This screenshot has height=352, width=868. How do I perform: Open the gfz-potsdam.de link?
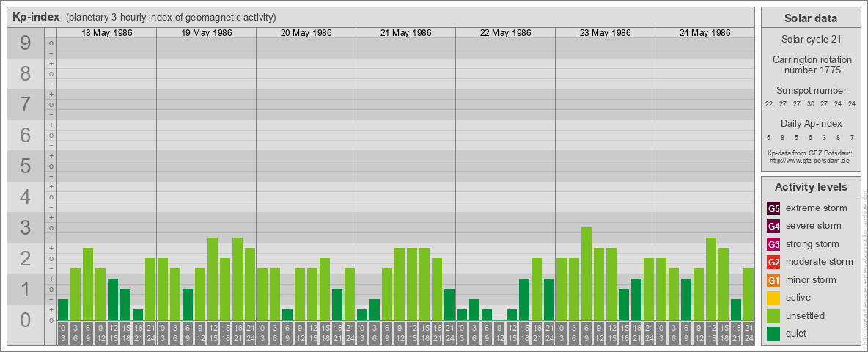click(x=811, y=161)
